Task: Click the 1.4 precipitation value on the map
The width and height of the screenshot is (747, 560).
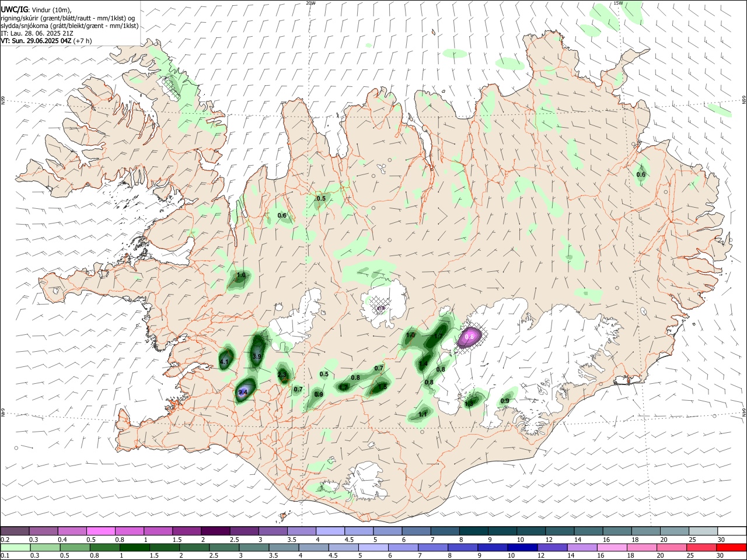Action: pyautogui.click(x=424, y=363)
